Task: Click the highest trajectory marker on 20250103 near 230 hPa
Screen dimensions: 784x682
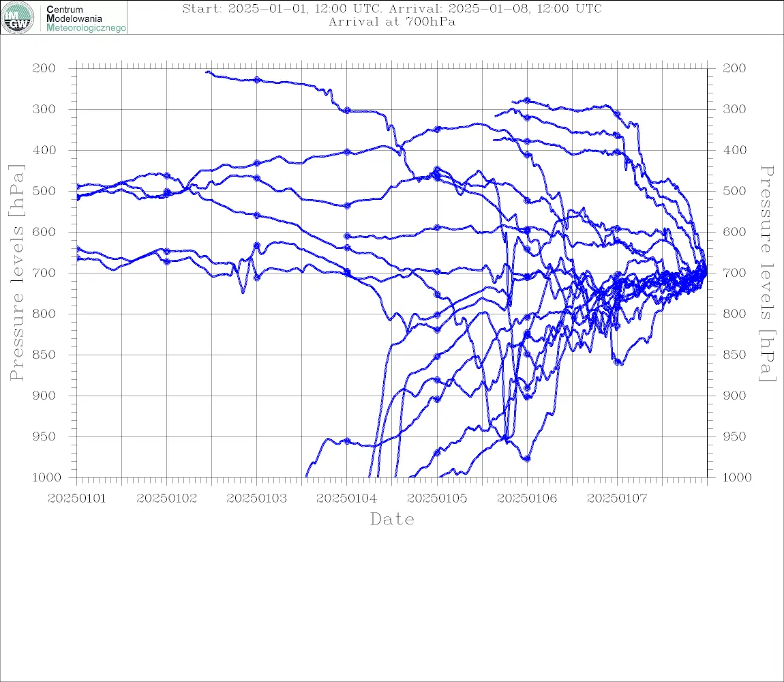Action: click(257, 80)
